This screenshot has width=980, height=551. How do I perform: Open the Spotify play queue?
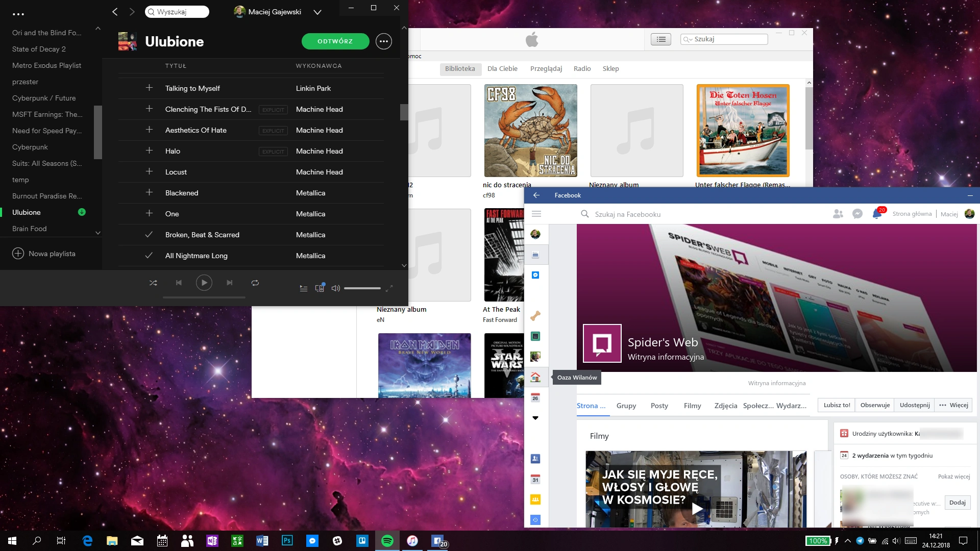(303, 288)
